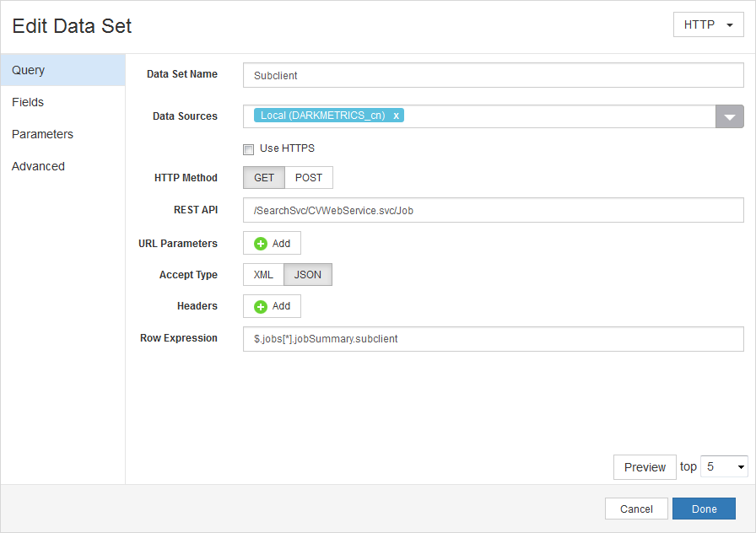This screenshot has width=756, height=533.
Task: Switch Accept Type to XML
Action: pyautogui.click(x=263, y=274)
